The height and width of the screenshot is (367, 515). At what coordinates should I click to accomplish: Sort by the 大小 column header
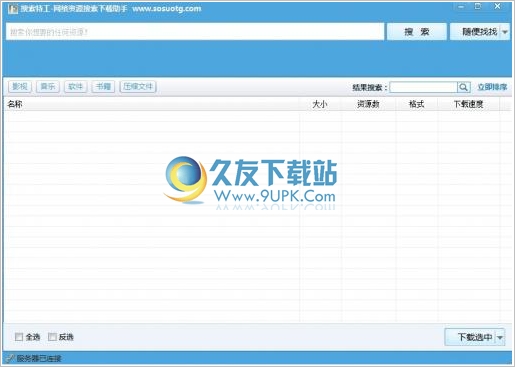click(320, 104)
